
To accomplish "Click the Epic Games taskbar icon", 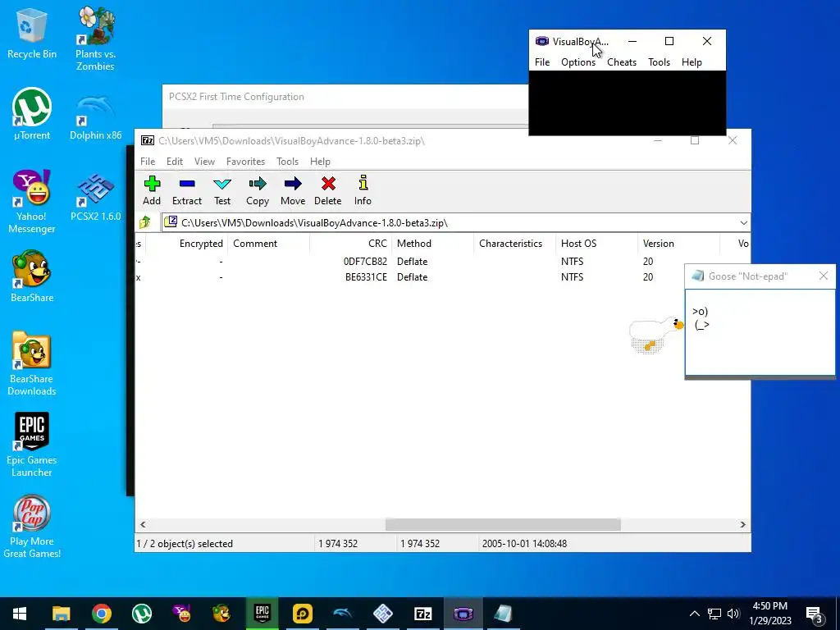I will pyautogui.click(x=262, y=614).
